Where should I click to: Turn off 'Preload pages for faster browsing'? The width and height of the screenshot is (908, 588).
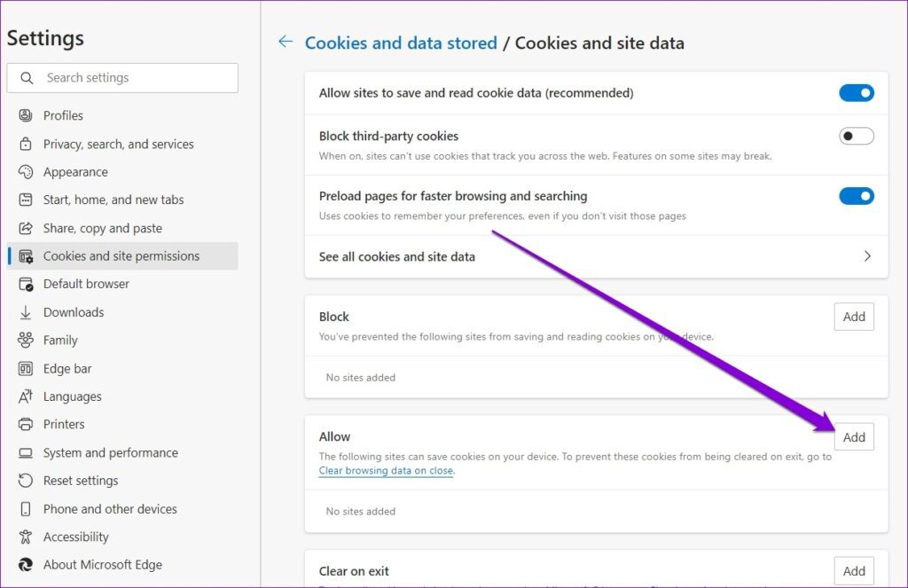(856, 196)
